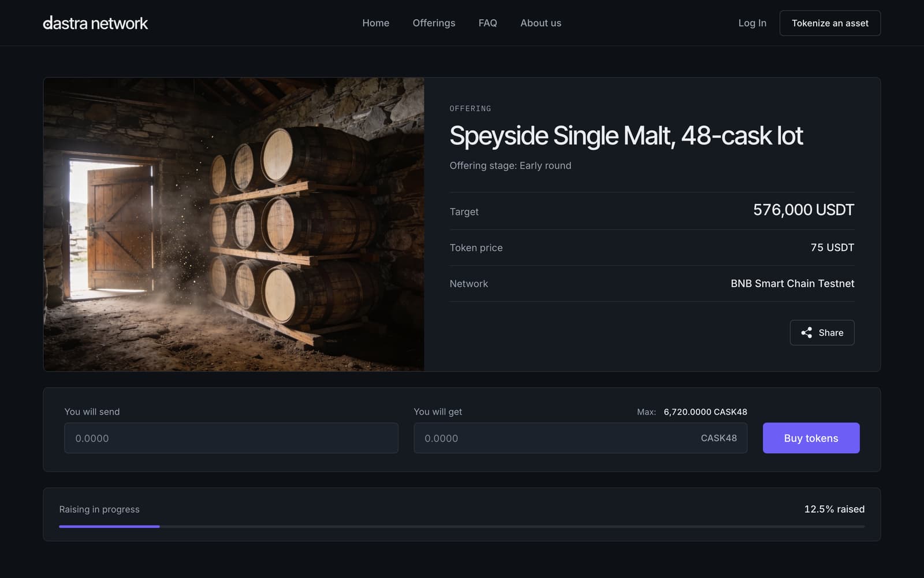Open the dastra network logo homepage
The image size is (924, 578).
pos(95,23)
